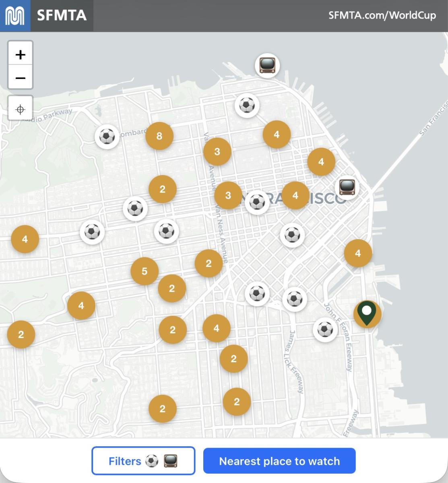Image resolution: width=448 pixels, height=483 pixels.
Task: Expand cluster 4 at the left map edge
Action: 25,239
